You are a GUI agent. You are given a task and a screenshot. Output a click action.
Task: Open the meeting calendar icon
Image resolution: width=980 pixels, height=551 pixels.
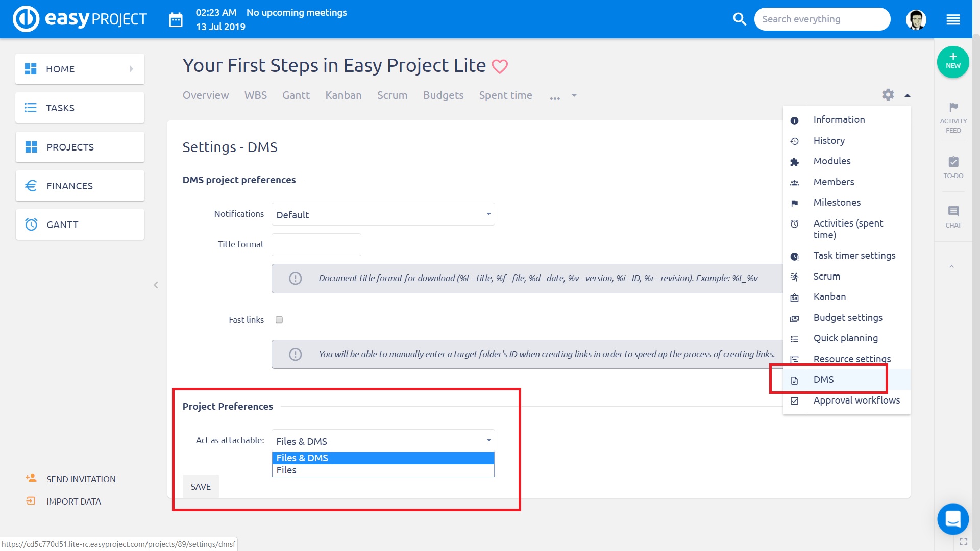click(176, 19)
